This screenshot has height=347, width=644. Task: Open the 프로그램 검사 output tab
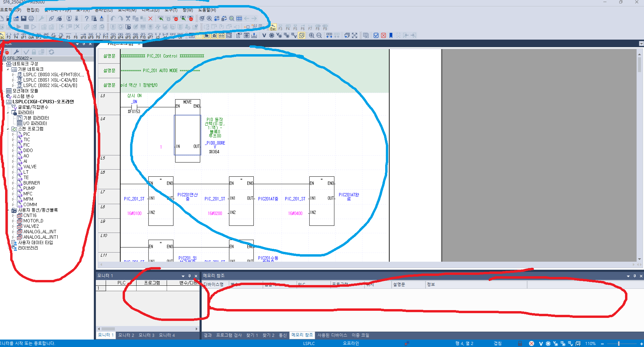click(x=229, y=335)
